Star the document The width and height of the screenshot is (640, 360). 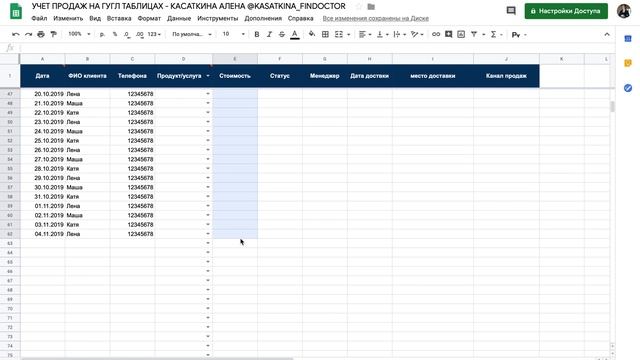(x=359, y=7)
